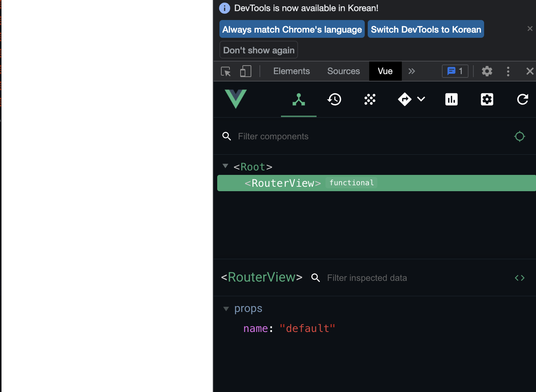Viewport: 536px width, 392px height.
Task: Show more DevTools tabs chevron
Action: click(412, 71)
